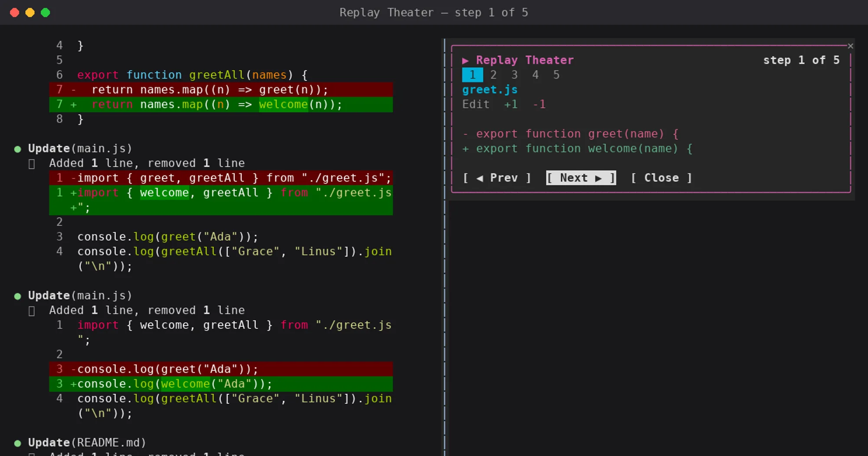Click the red window close button
The image size is (868, 456).
14,13
